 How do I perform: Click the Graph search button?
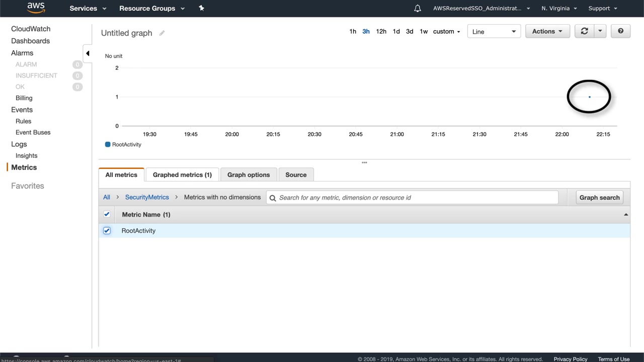599,198
